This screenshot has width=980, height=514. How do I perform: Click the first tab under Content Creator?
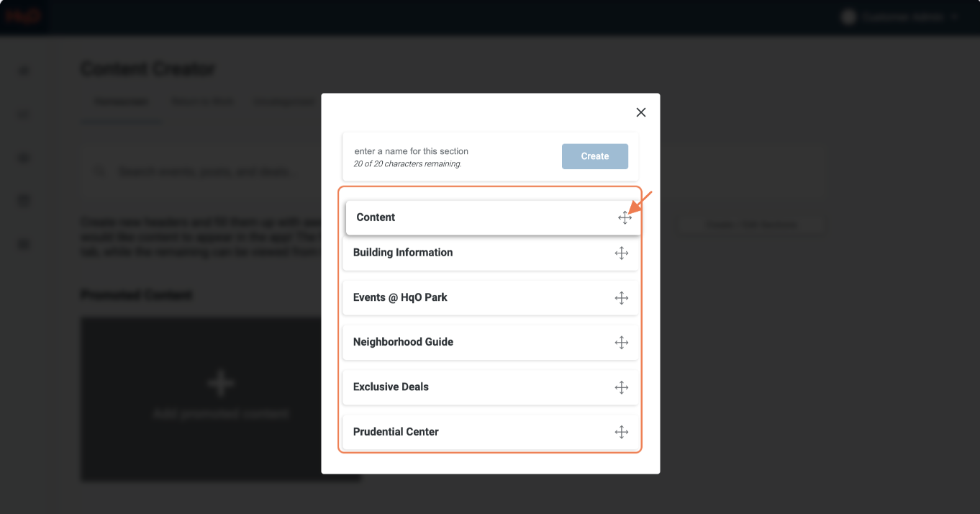tap(122, 102)
